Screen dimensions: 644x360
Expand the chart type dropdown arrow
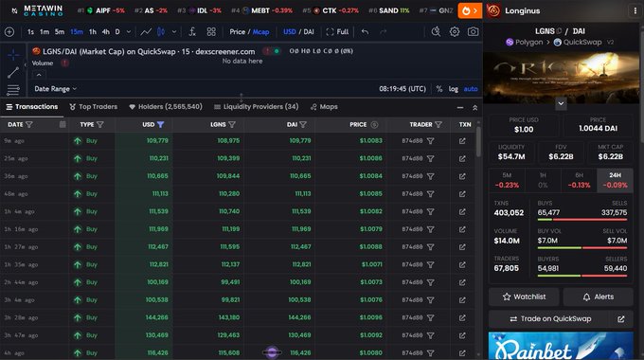(174, 31)
